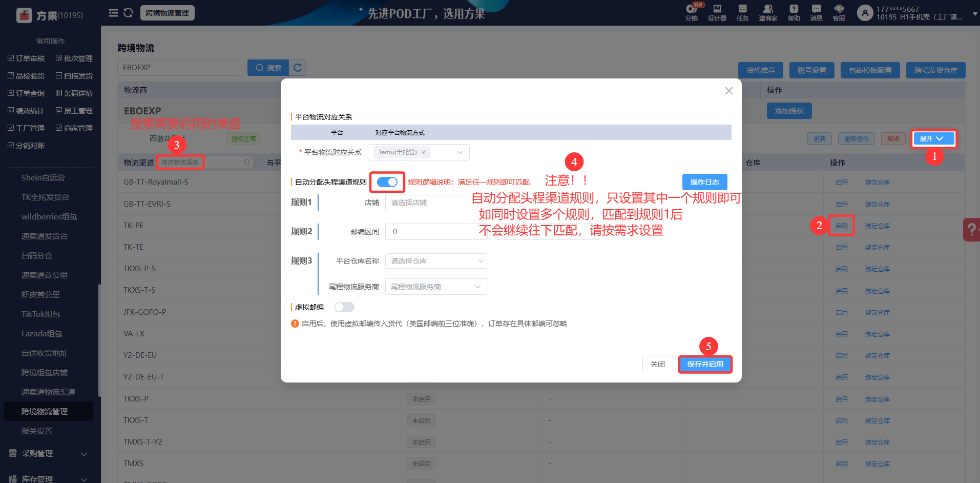
Task: Click the 添加授权 button
Action: pos(789,111)
